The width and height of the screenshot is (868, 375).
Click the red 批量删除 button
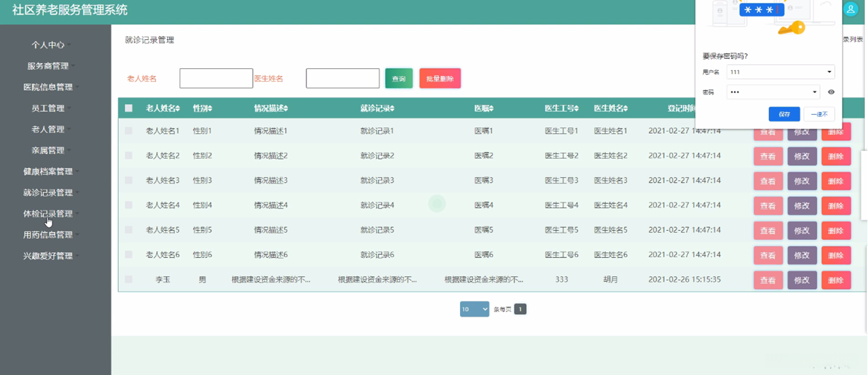[440, 78]
